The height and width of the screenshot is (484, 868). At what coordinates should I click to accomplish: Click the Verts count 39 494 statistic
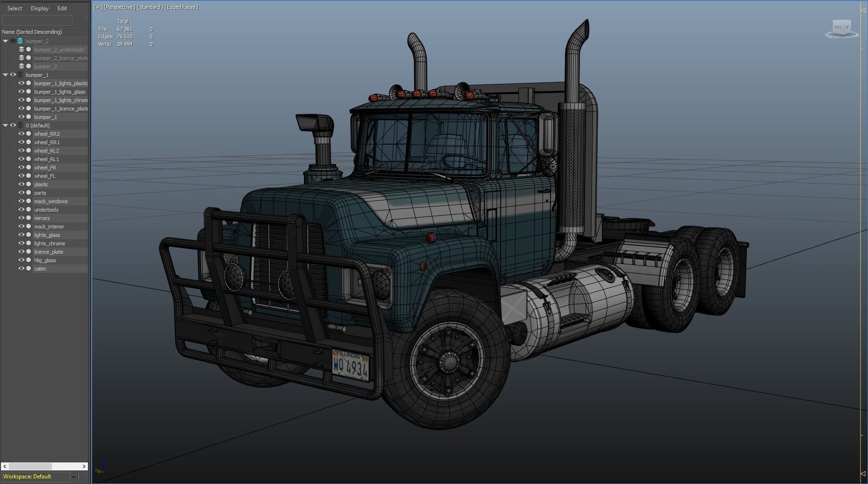(x=124, y=44)
